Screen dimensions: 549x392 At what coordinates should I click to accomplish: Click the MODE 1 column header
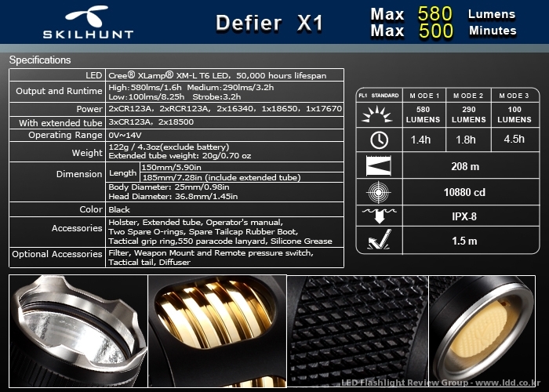pos(424,96)
